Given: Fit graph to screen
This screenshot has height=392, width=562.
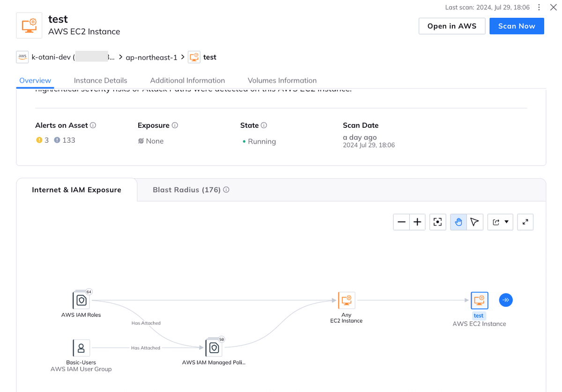Looking at the screenshot, I should (x=438, y=222).
